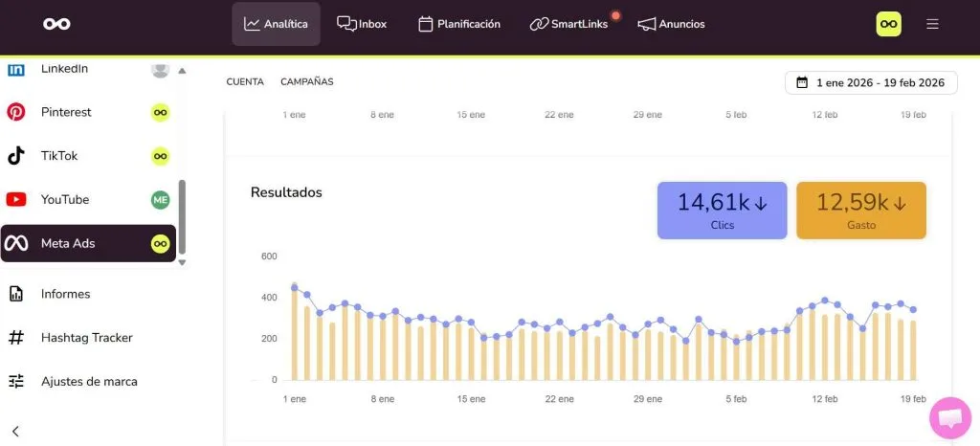980x446 pixels.
Task: Click the brand settings sliders icon
Action: [x=15, y=381]
